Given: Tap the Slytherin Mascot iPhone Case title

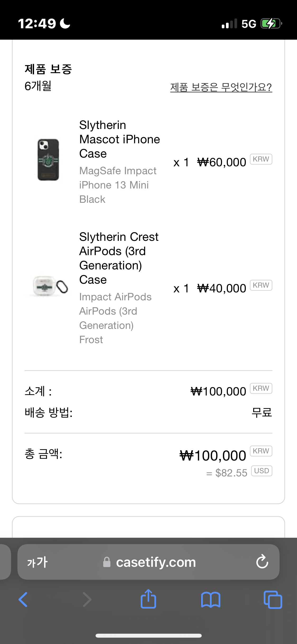Looking at the screenshot, I should pyautogui.click(x=120, y=139).
